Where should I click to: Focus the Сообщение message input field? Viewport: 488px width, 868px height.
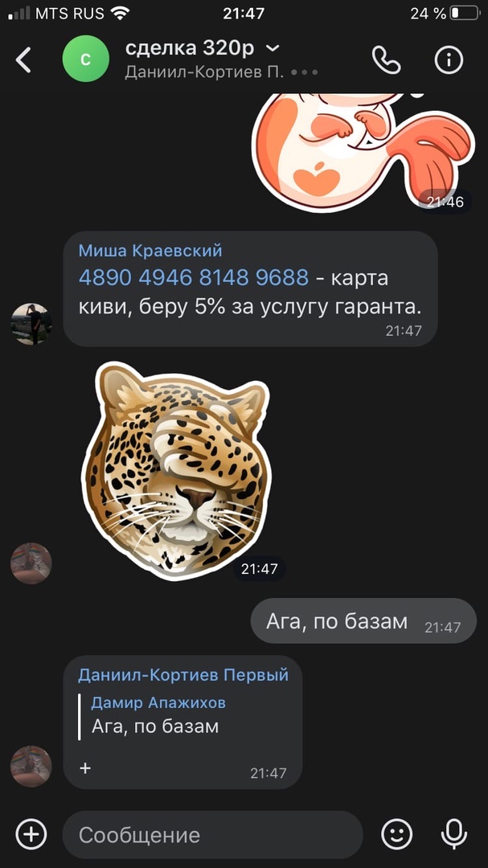(x=213, y=835)
